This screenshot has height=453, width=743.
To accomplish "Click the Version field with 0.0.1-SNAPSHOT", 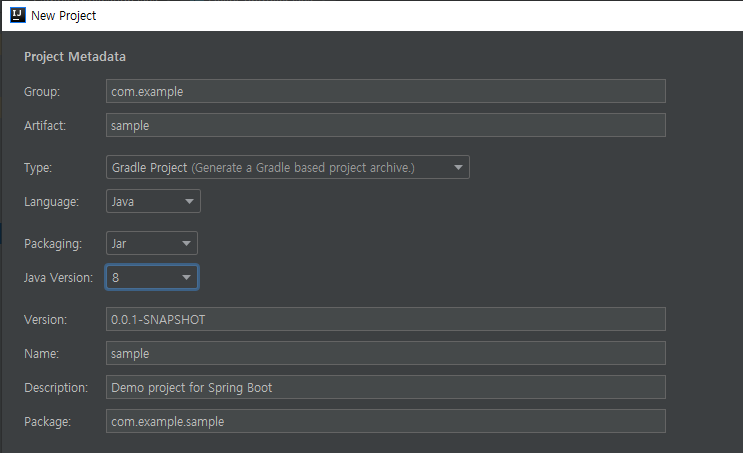I will point(386,319).
